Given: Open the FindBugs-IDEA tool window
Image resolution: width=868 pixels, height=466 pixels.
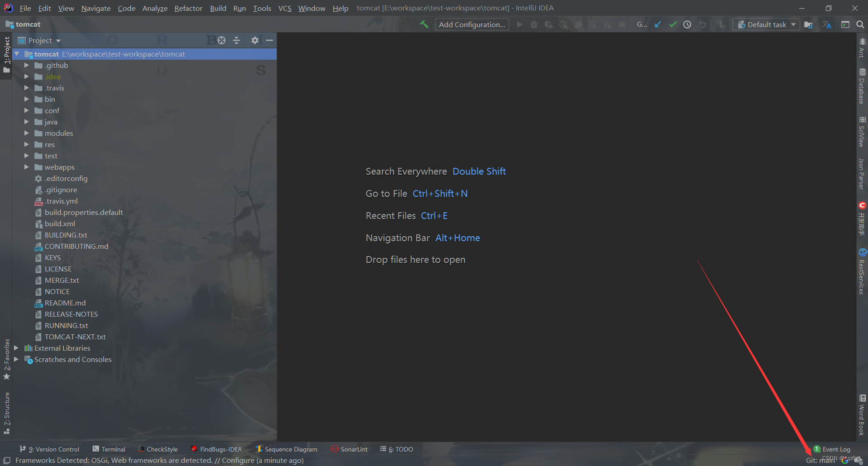Looking at the screenshot, I should pyautogui.click(x=216, y=449).
